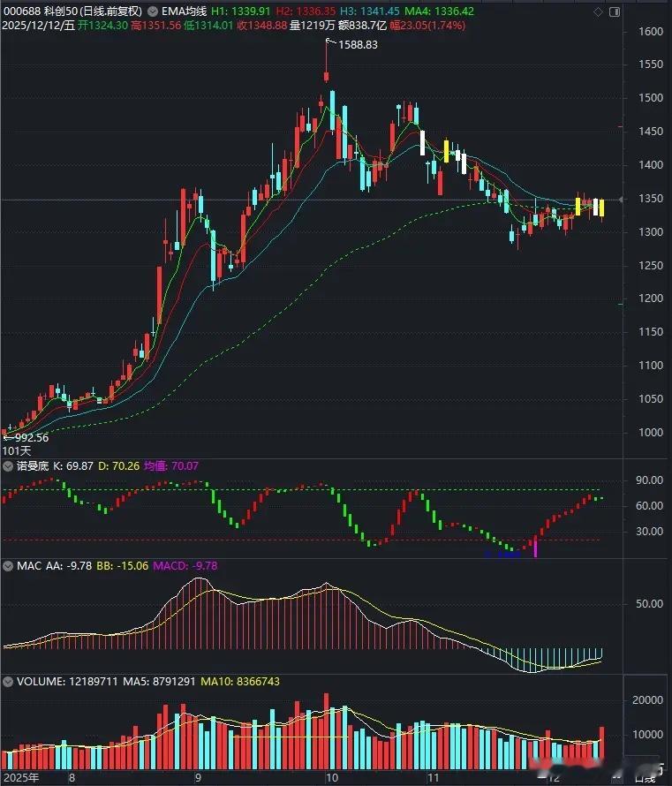672x786 pixels.
Task: Click the H3: 1341.45 EMA value
Action: click(370, 11)
